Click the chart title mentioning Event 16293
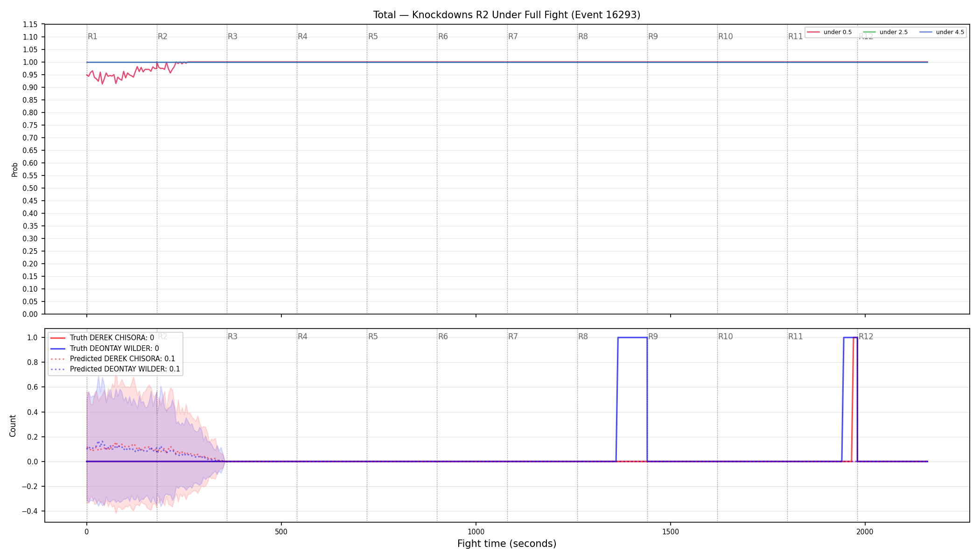 pyautogui.click(x=507, y=15)
